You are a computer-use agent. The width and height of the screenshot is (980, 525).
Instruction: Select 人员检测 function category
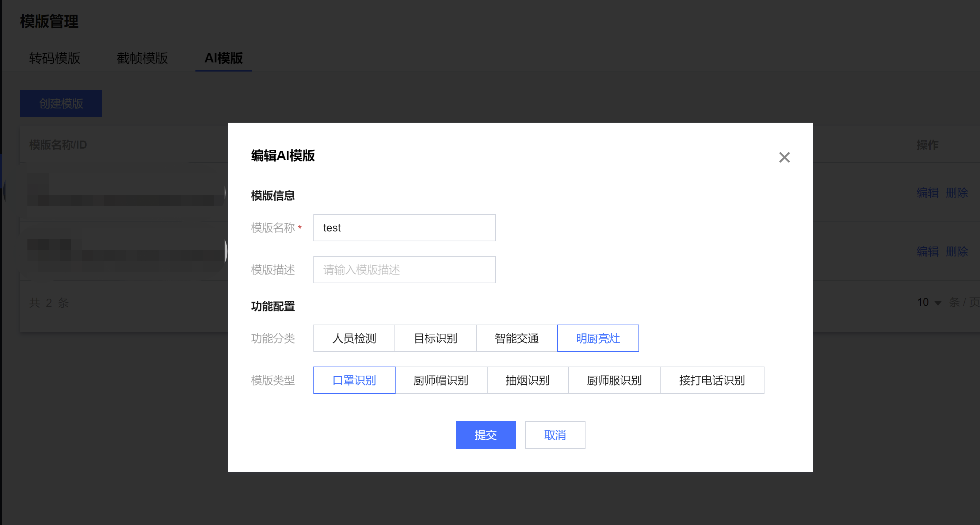pyautogui.click(x=354, y=338)
